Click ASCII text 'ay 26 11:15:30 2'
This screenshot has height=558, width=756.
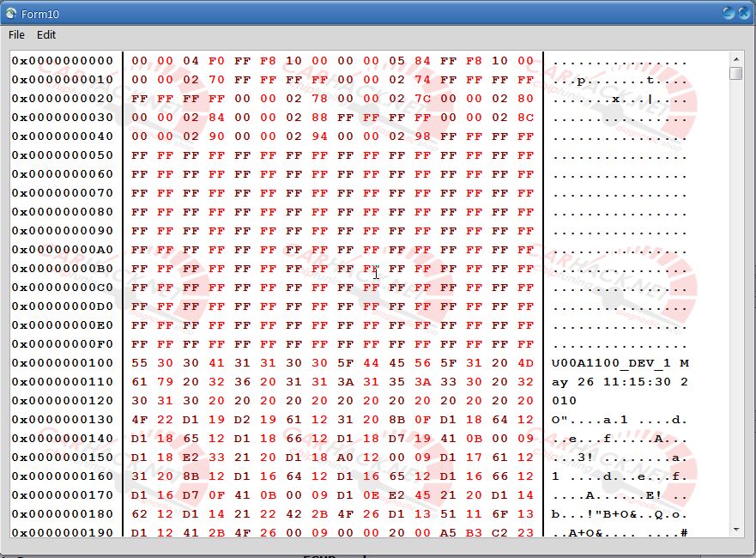pos(620,382)
